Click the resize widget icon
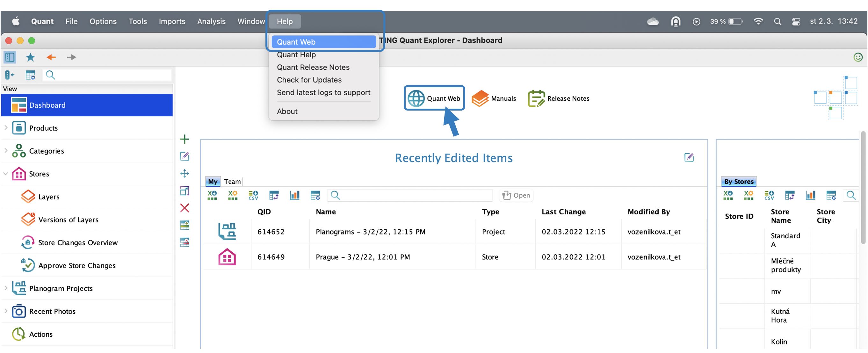868x353 pixels. (x=184, y=191)
